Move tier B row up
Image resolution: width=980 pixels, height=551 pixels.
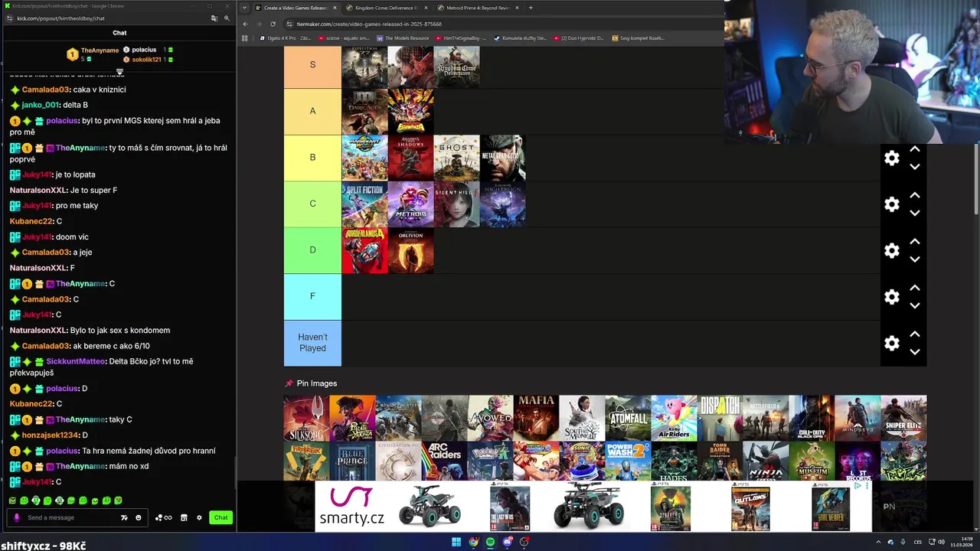[914, 149]
